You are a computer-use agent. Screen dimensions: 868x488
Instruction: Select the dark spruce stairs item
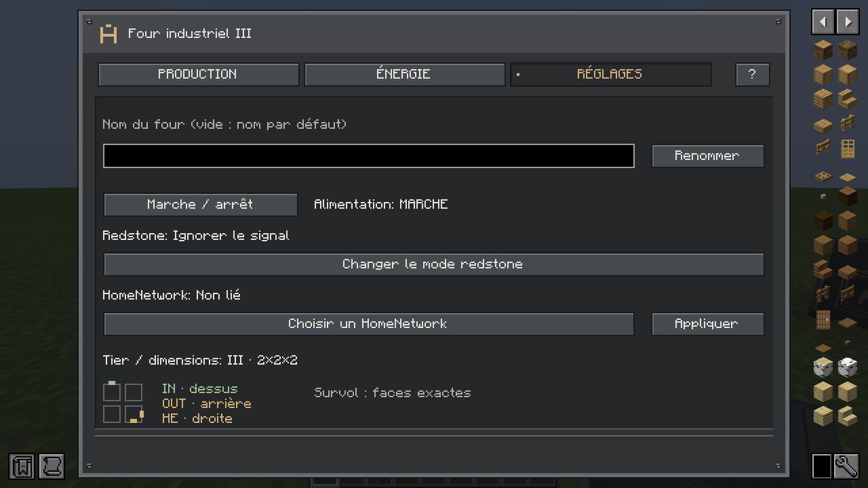[823, 270]
